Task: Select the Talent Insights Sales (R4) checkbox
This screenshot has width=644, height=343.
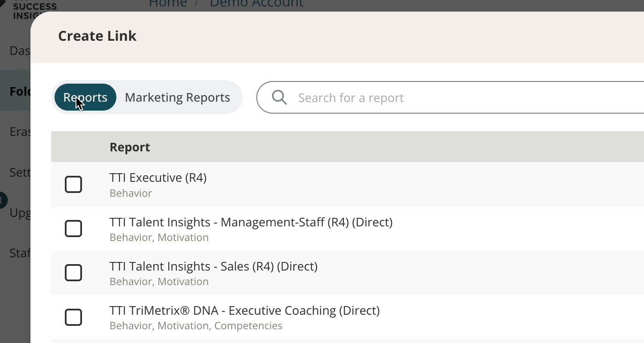Action: [73, 273]
